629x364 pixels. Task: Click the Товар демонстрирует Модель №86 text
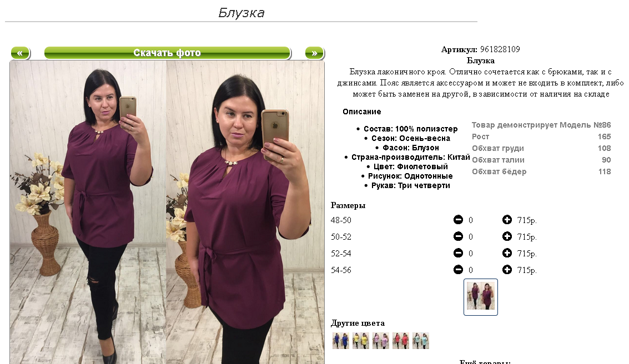(x=541, y=125)
